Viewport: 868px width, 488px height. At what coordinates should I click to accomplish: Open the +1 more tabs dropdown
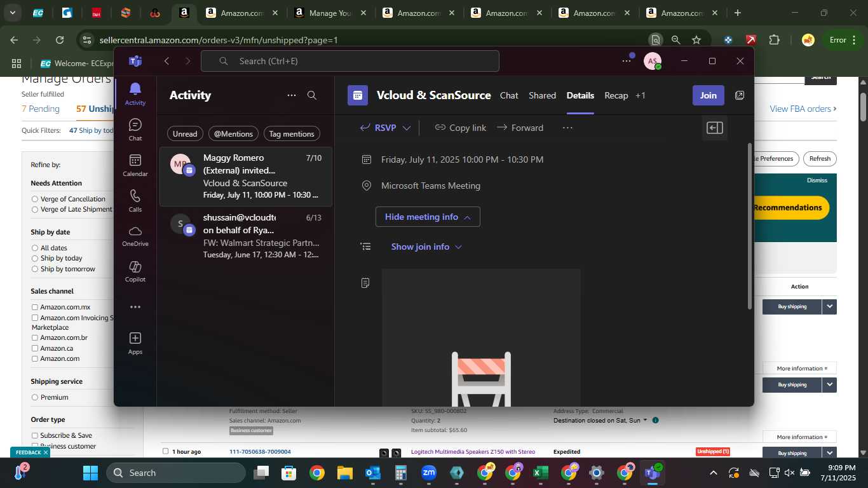click(x=640, y=95)
